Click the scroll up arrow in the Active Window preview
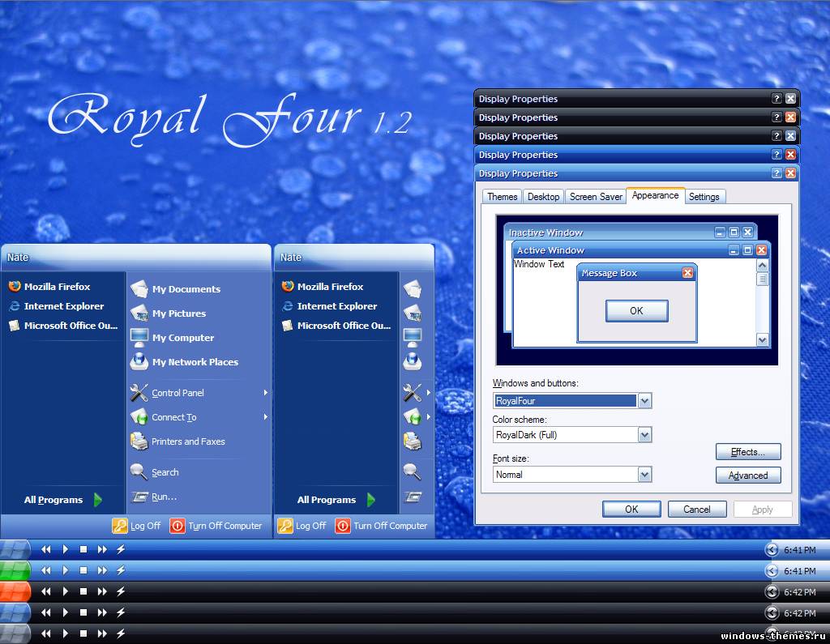This screenshot has width=830, height=644. coord(762,265)
